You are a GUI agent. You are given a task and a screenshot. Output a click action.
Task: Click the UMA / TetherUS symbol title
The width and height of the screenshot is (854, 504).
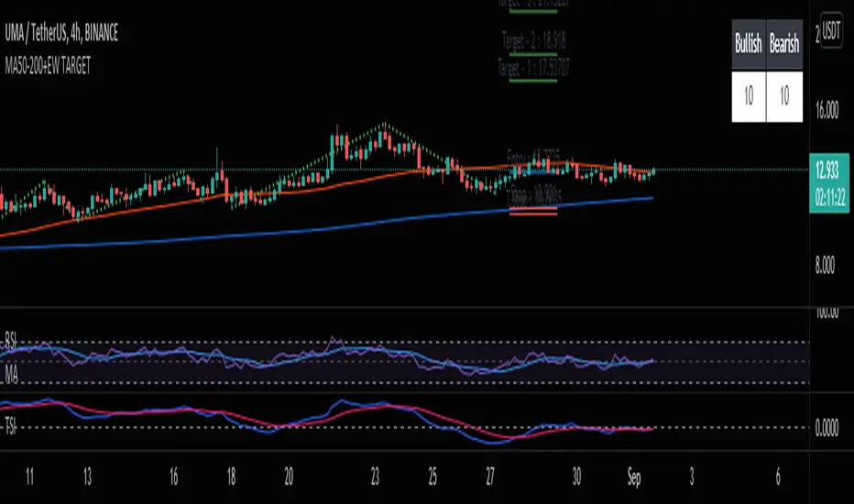coord(61,33)
